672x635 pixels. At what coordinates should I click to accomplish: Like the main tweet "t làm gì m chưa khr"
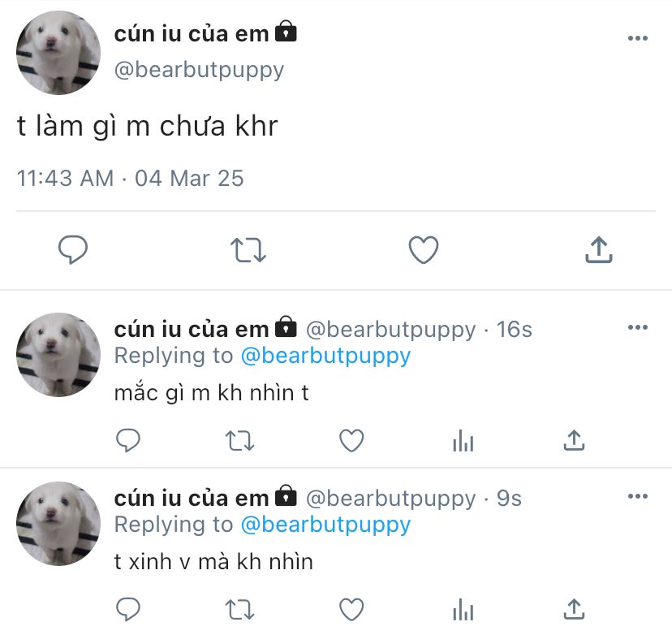(424, 249)
